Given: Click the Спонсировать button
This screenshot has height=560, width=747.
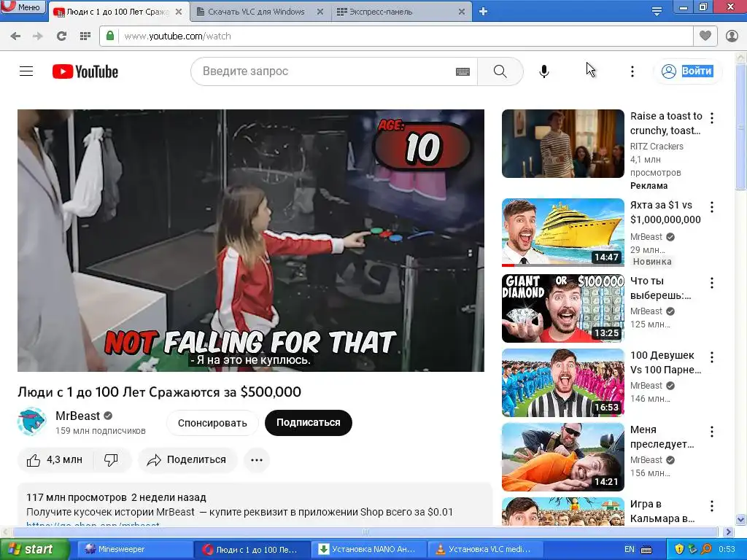Looking at the screenshot, I should click(x=212, y=423).
